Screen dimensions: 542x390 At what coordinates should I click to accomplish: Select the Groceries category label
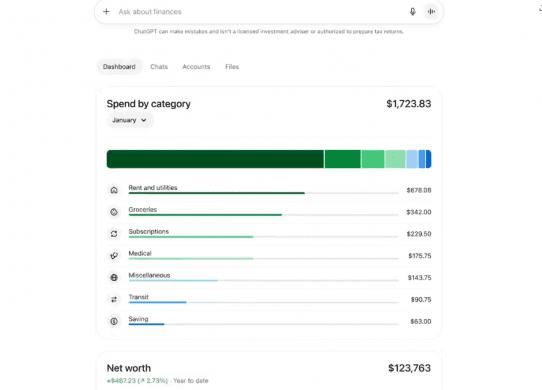tap(143, 210)
